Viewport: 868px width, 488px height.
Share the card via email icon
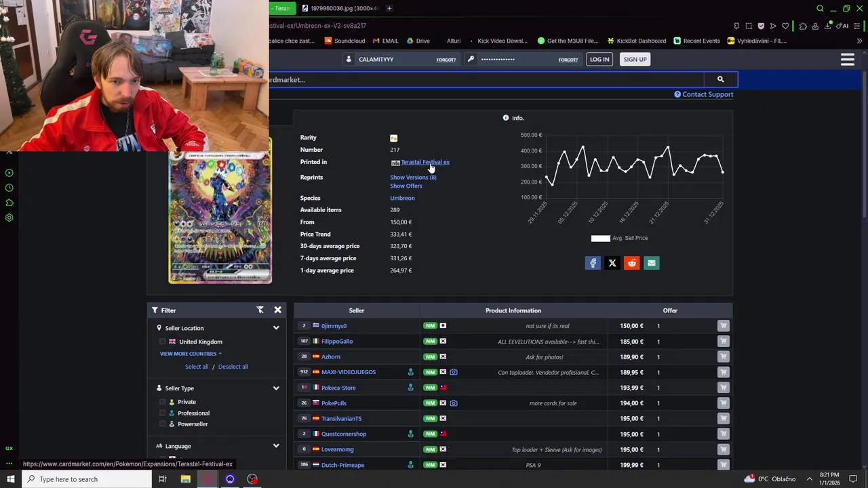pos(652,263)
